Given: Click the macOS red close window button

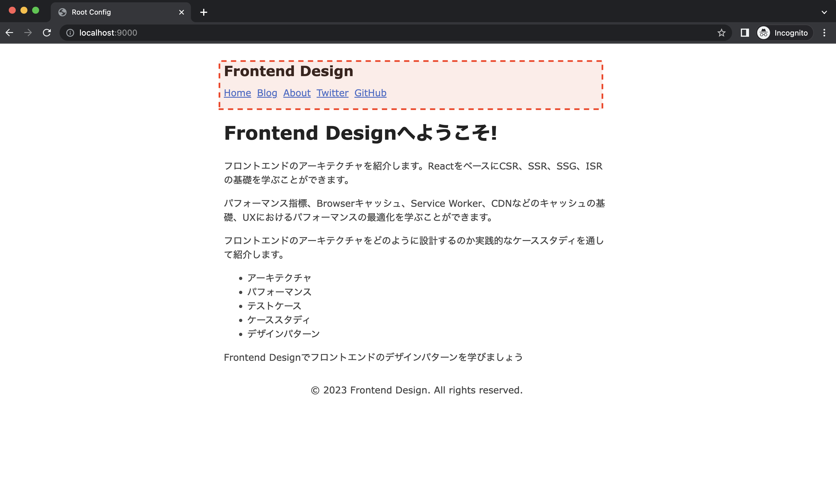Looking at the screenshot, I should tap(12, 10).
